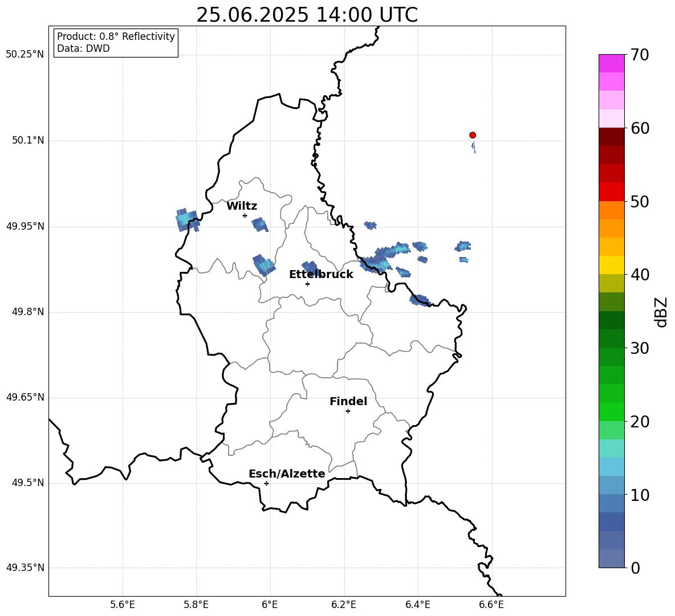Click the title 25.06.2025 14:00 UTC

tap(307, 15)
